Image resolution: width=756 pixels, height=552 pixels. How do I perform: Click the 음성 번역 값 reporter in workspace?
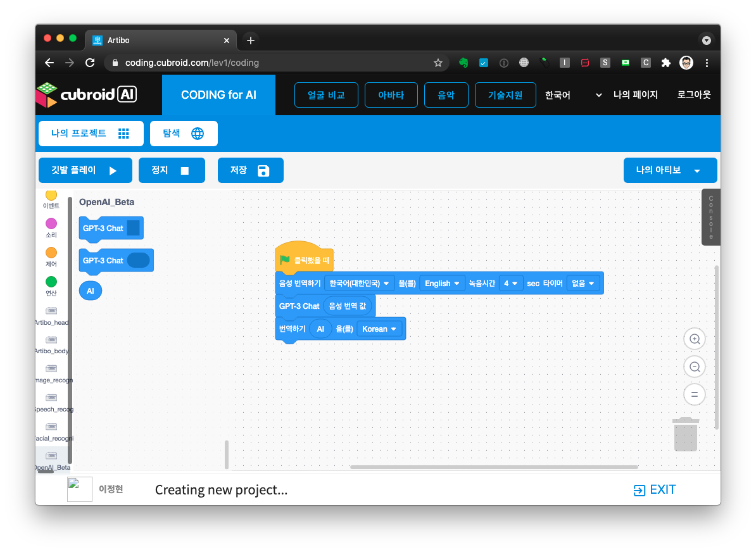[x=347, y=306]
